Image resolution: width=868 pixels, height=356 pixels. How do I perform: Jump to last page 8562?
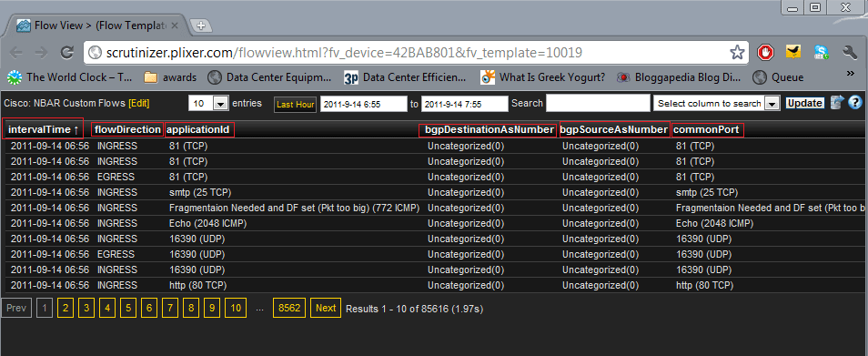coord(289,308)
